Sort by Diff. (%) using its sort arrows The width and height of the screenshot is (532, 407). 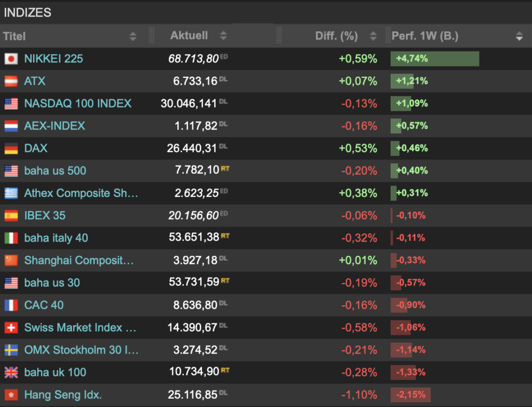tap(373, 36)
